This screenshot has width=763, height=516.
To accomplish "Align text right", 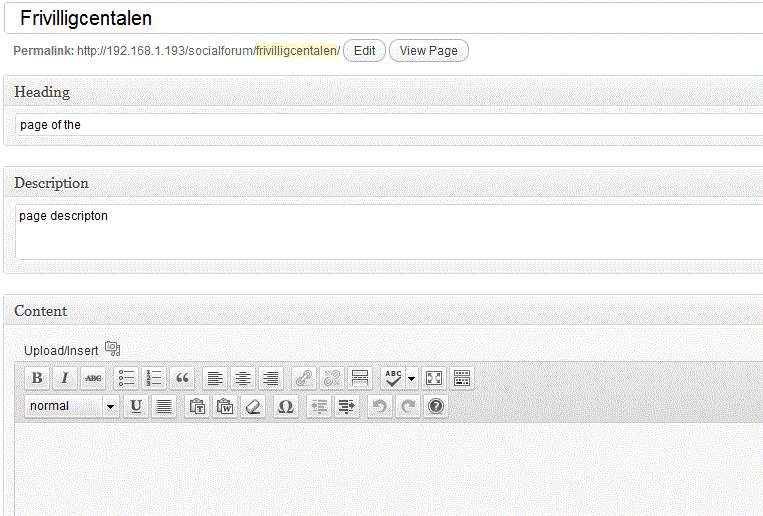I will [271, 378].
